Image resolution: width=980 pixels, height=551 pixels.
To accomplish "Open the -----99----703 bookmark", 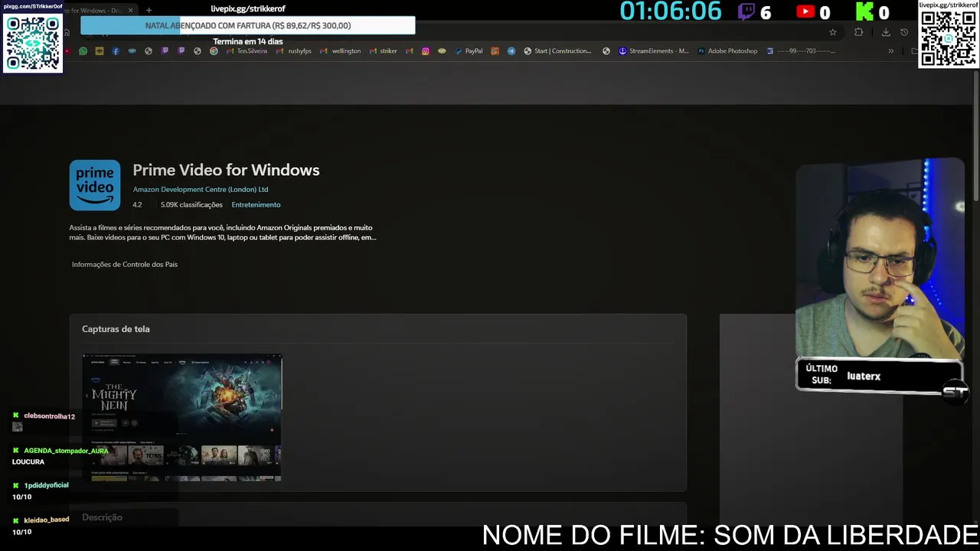I will click(802, 51).
